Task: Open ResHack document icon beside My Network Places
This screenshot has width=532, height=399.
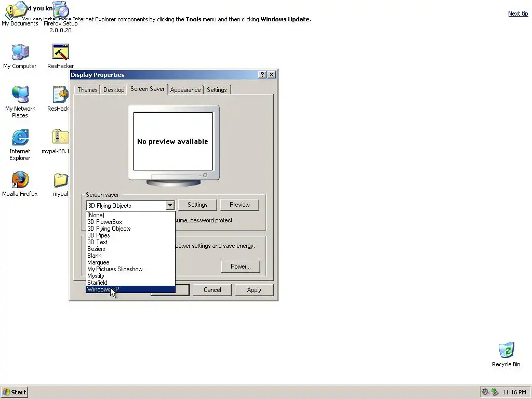Action: tap(59, 99)
